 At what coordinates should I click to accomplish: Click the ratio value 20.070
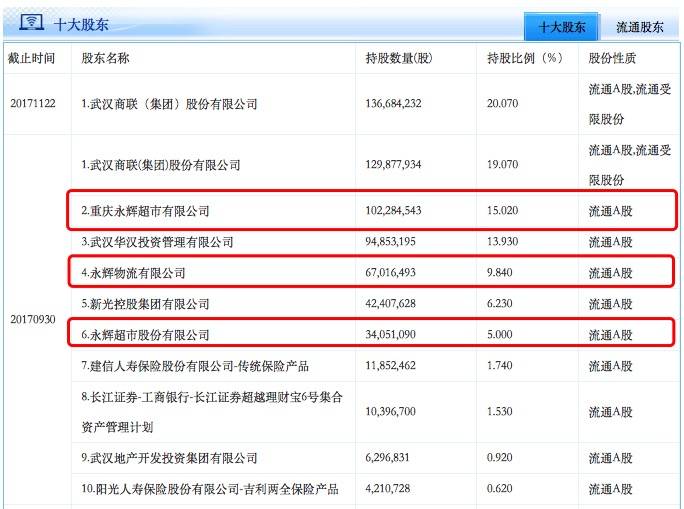pyautogui.click(x=503, y=103)
